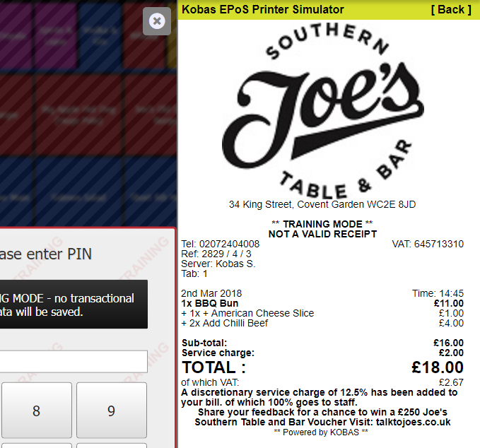The height and width of the screenshot is (448, 480).
Task: Select the 2x Add Chilli Beef line
Action: click(322, 323)
